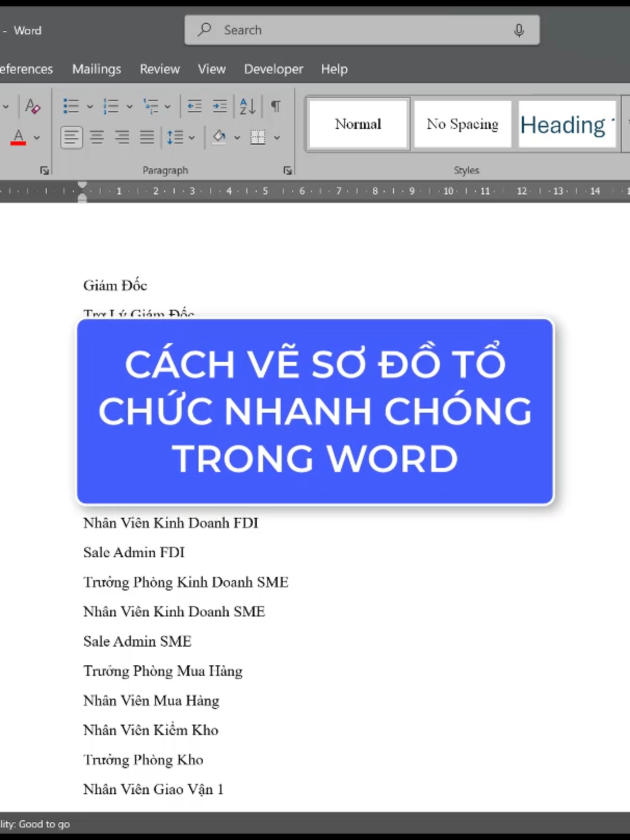Click the Search box
The image size is (630, 840).
pyautogui.click(x=362, y=30)
